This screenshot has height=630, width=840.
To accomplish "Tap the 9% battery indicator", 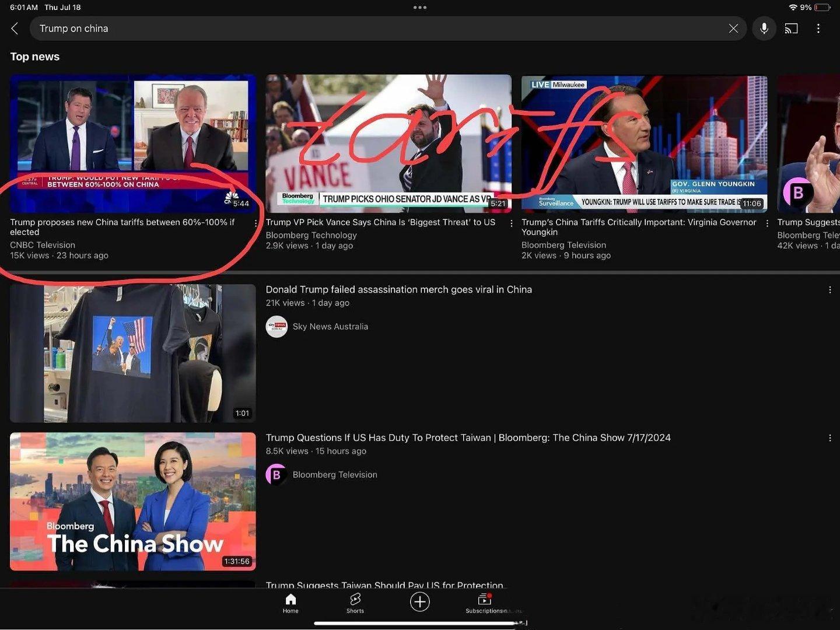I will pos(815,8).
